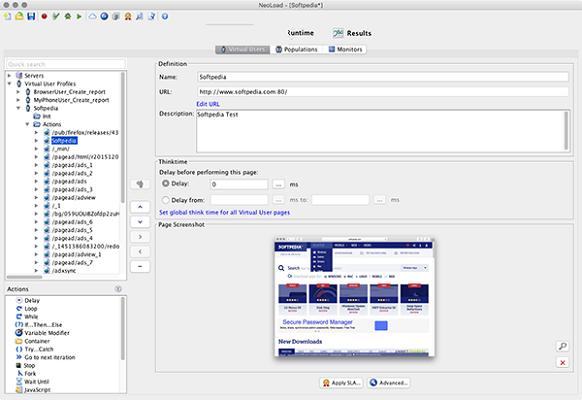
Task: Click the Edit URL link
Action: 208,104
